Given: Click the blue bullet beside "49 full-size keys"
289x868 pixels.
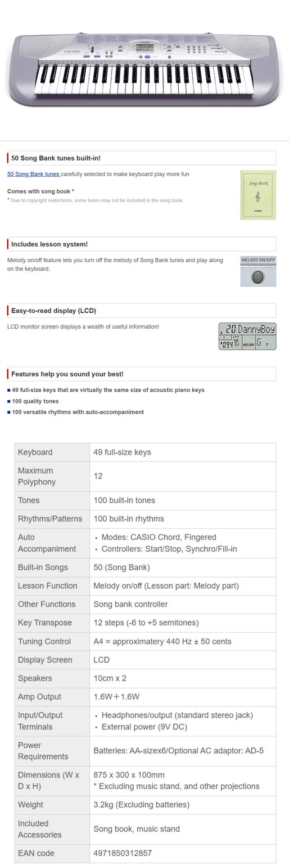Looking at the screenshot, I should 9,390.
